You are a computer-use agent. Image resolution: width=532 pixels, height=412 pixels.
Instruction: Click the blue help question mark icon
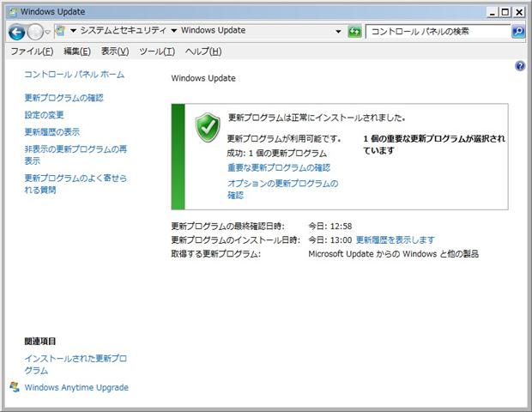click(520, 66)
